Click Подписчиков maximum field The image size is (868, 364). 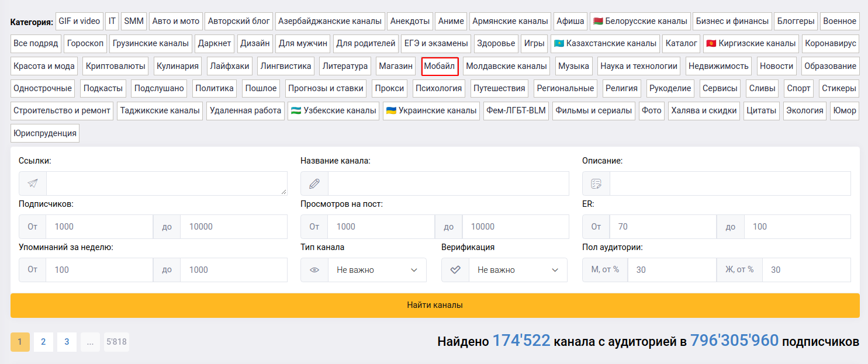234,227
